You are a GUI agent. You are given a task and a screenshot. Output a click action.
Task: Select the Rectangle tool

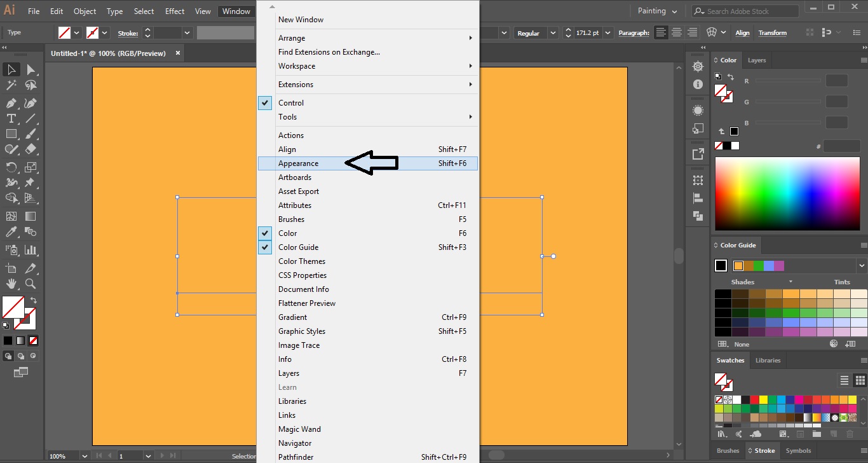[x=11, y=134]
